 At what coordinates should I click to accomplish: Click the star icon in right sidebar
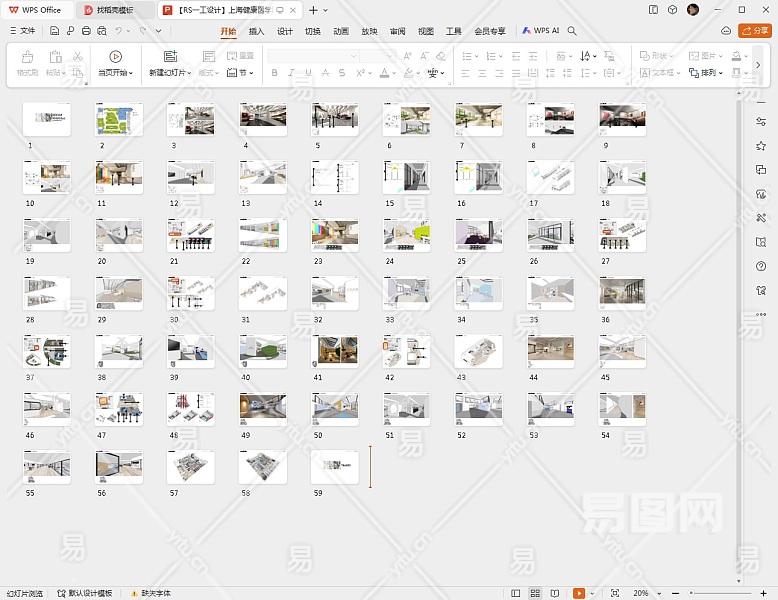[x=761, y=146]
